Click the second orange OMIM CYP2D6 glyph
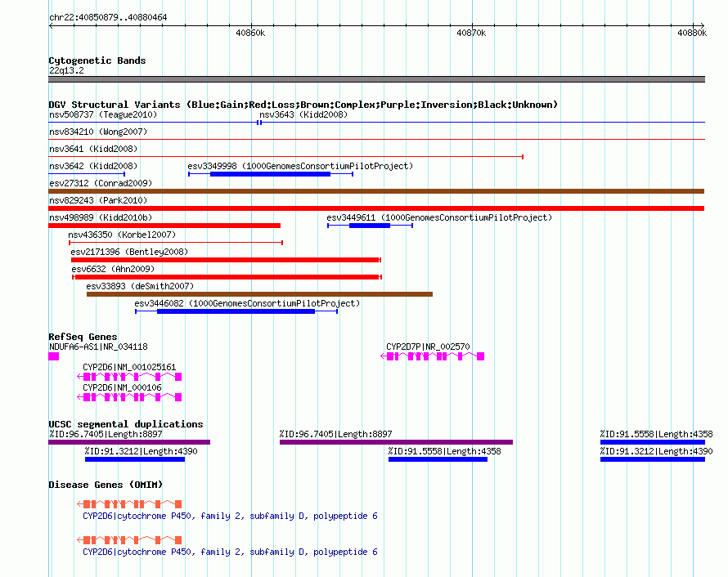The height and width of the screenshot is (577, 728). click(129, 540)
